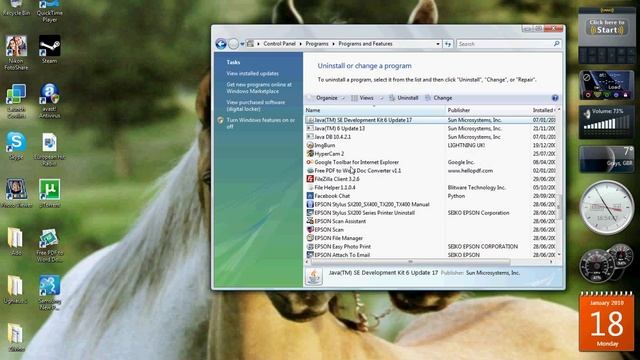
Task: Click the refresh button beside the address bar
Action: click(x=448, y=44)
